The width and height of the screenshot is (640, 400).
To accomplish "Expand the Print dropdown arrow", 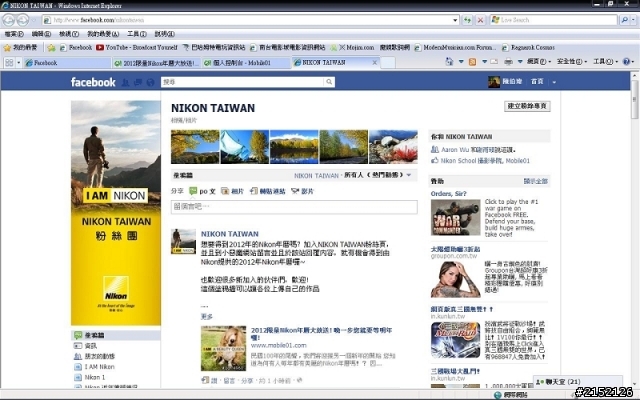I will [x=520, y=62].
